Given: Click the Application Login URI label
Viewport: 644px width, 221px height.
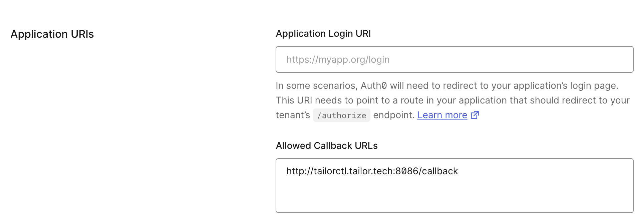Looking at the screenshot, I should click(x=323, y=33).
